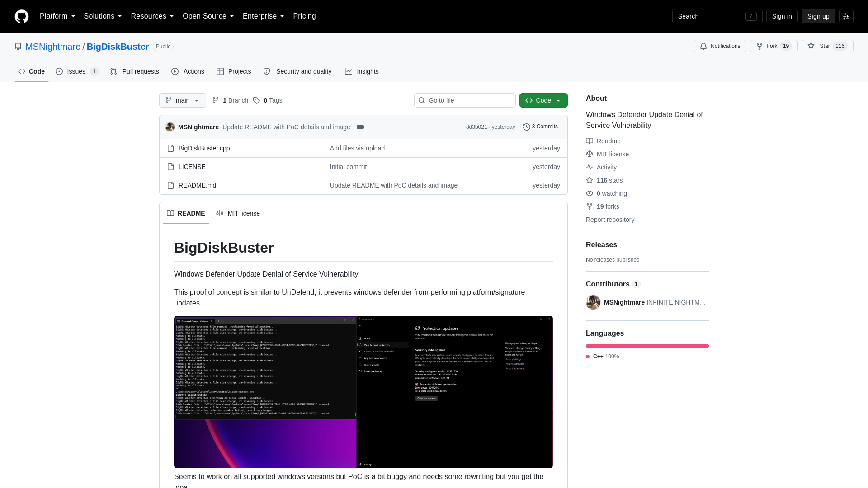Image resolution: width=868 pixels, height=488 pixels.
Task: Expand the Resources menu
Action: click(152, 16)
